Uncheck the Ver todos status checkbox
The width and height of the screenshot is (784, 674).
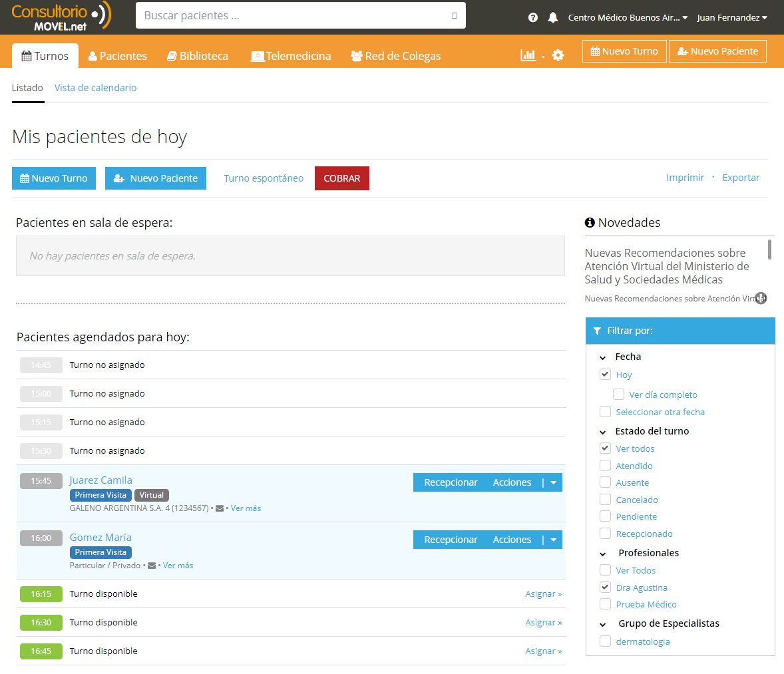(605, 448)
